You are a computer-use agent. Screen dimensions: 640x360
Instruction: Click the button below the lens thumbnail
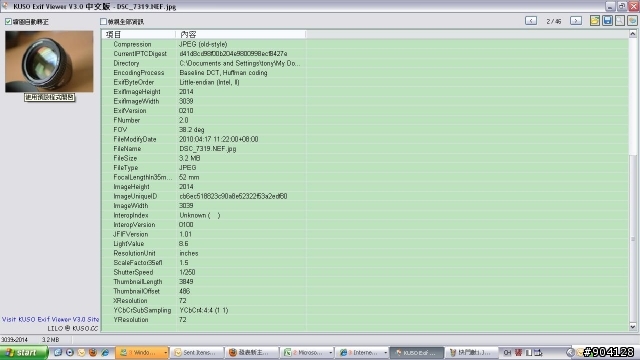tap(49, 97)
